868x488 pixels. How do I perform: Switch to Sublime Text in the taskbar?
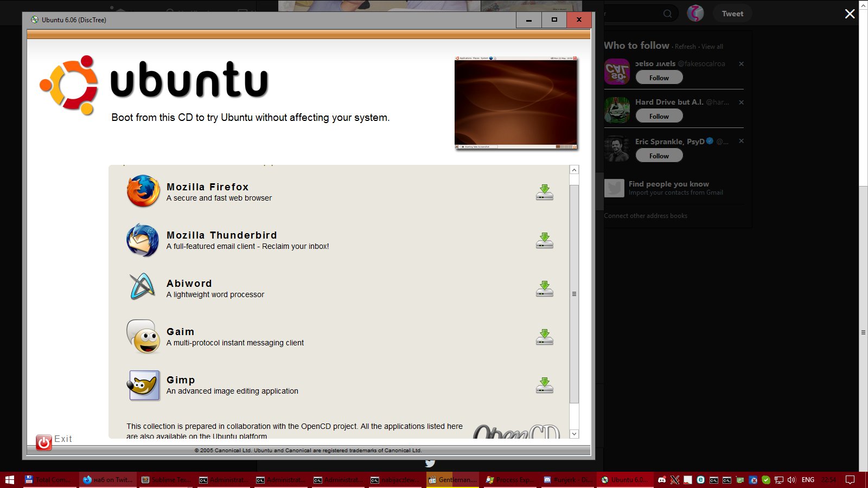tap(163, 480)
